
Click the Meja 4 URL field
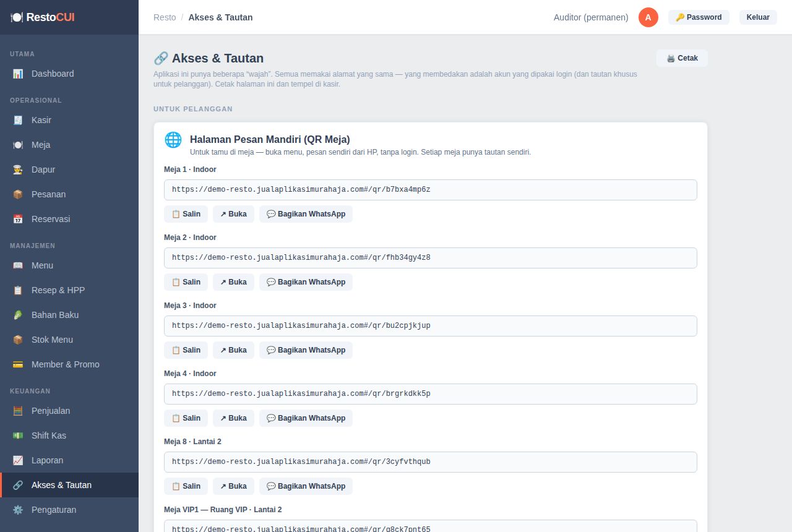click(431, 394)
